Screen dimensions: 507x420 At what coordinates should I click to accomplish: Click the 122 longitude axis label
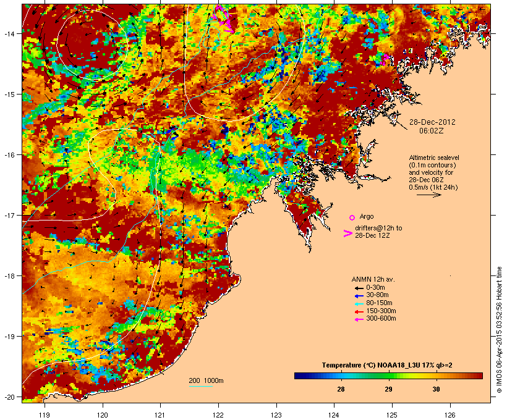point(218,415)
